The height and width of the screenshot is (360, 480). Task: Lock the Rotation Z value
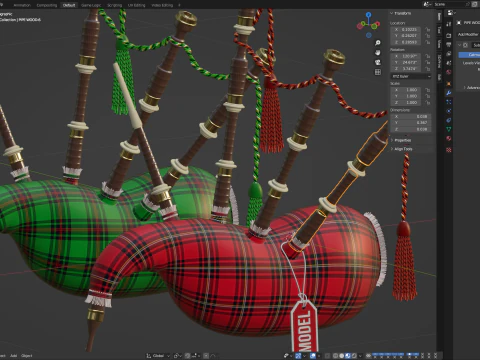(x=428, y=69)
